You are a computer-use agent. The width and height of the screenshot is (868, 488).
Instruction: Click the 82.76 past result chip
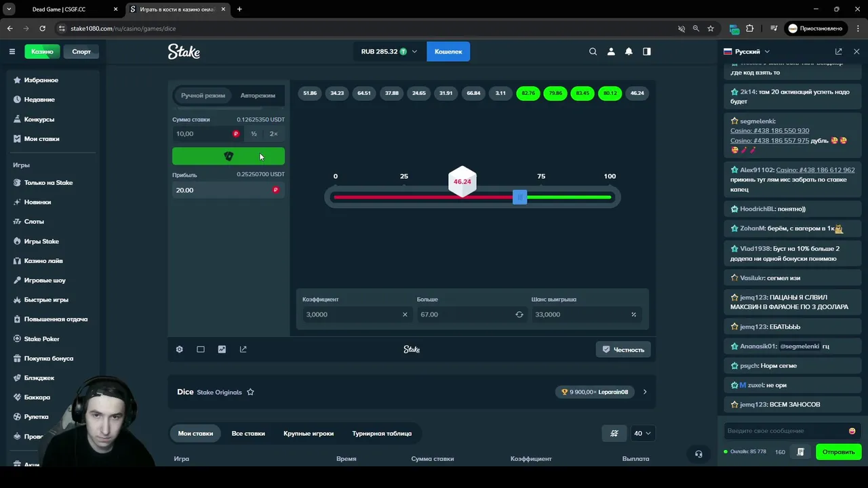(528, 93)
